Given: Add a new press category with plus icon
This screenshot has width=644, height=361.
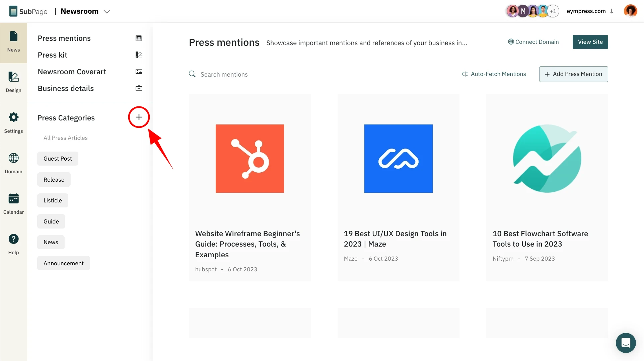Looking at the screenshot, I should tap(139, 117).
